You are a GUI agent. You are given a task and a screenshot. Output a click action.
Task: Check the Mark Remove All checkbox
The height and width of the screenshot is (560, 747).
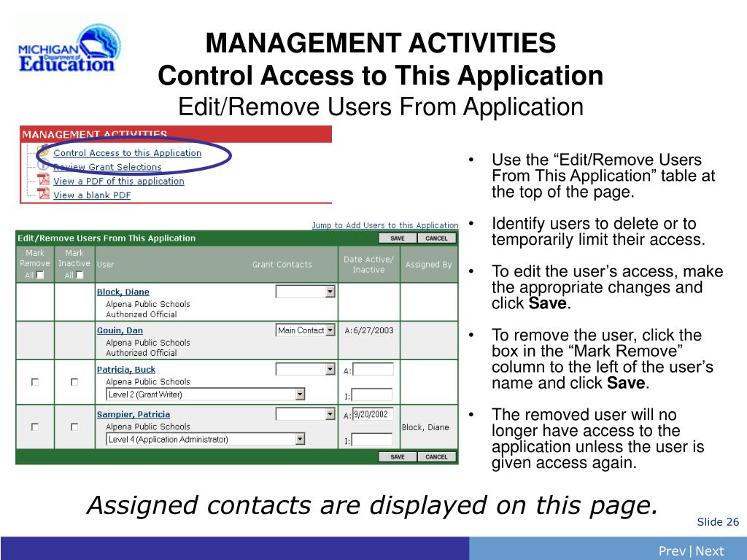coord(40,275)
